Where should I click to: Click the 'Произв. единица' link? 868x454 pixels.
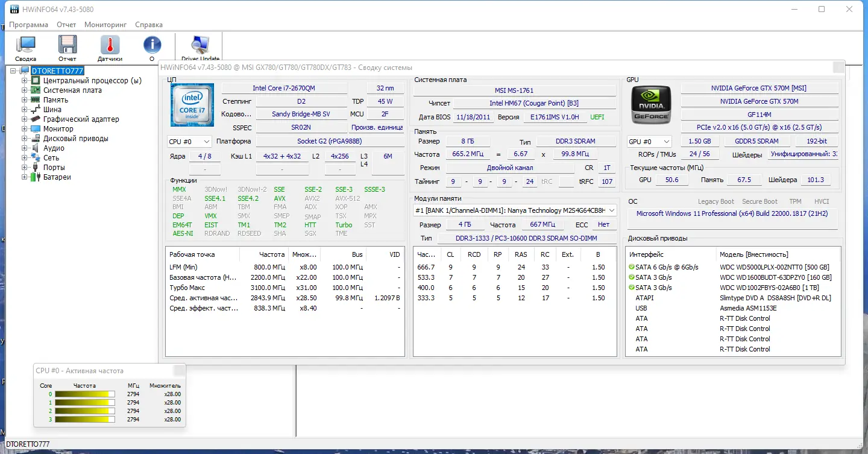tap(377, 128)
